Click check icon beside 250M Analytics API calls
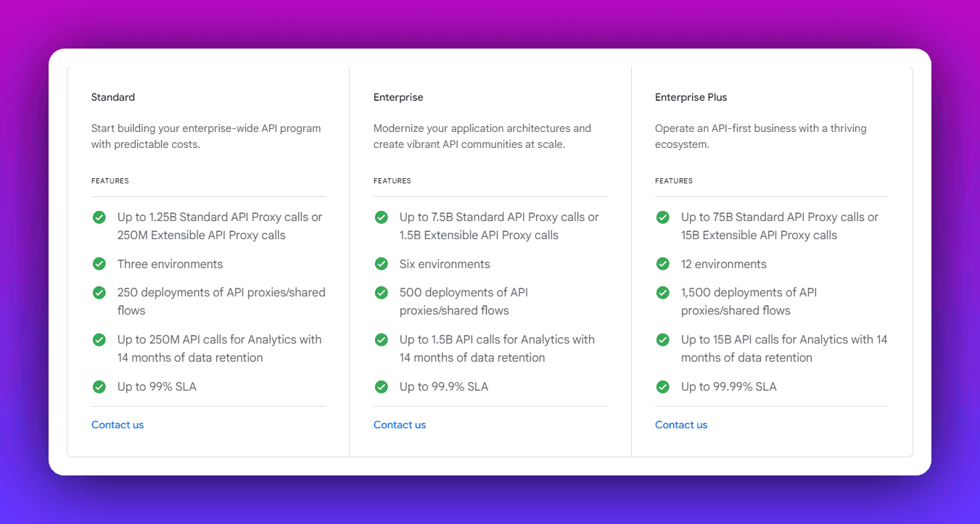Image resolution: width=980 pixels, height=524 pixels. point(99,339)
